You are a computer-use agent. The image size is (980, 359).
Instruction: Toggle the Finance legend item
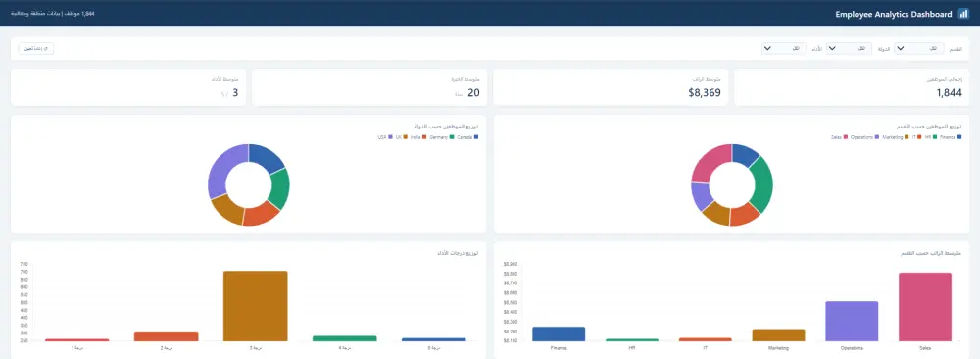950,137
